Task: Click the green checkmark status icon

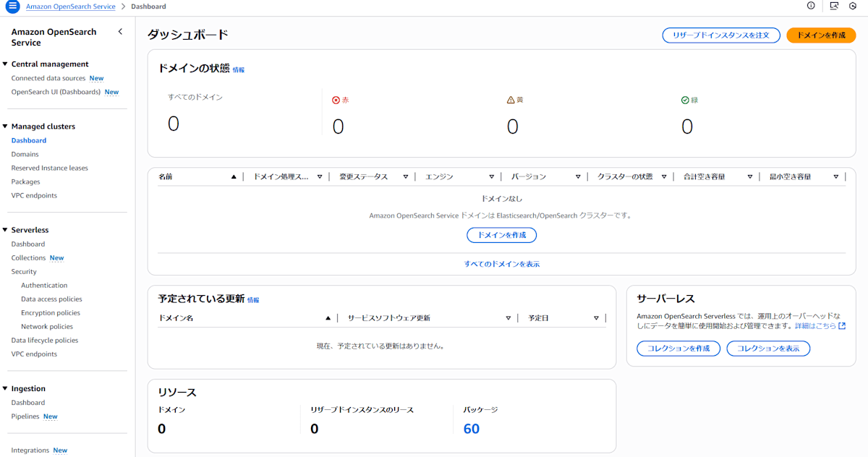Action: pos(685,100)
